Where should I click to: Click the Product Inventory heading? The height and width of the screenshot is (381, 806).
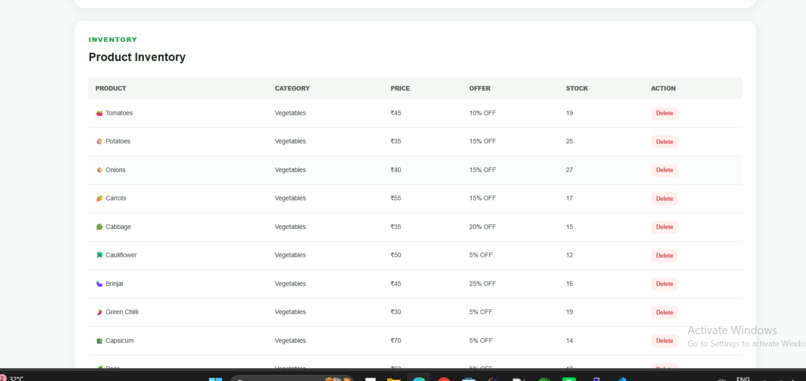click(137, 57)
